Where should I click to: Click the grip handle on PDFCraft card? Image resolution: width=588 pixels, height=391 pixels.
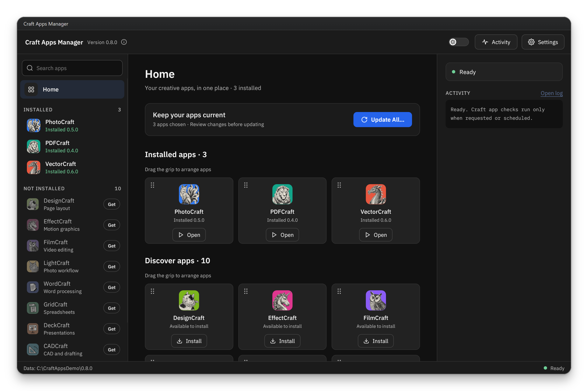point(246,185)
